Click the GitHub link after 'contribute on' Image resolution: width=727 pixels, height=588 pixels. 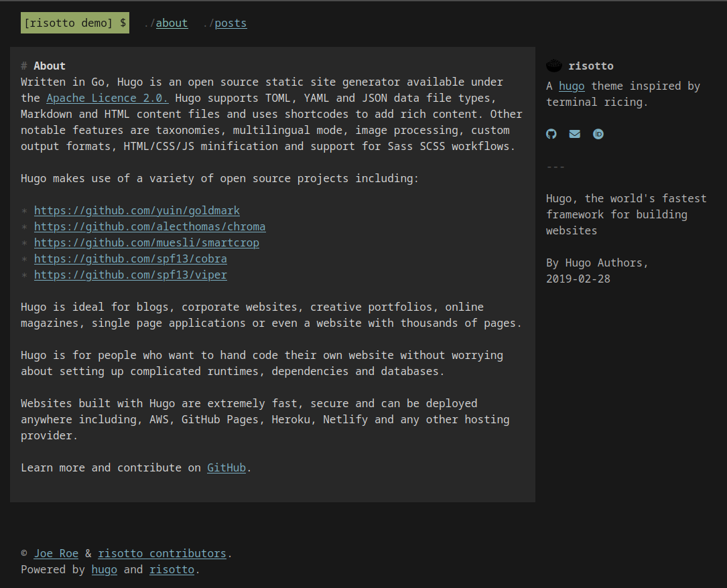tap(226, 467)
